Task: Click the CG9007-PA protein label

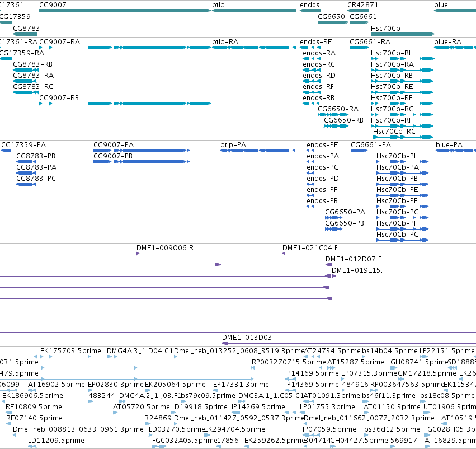Action: pos(114,144)
